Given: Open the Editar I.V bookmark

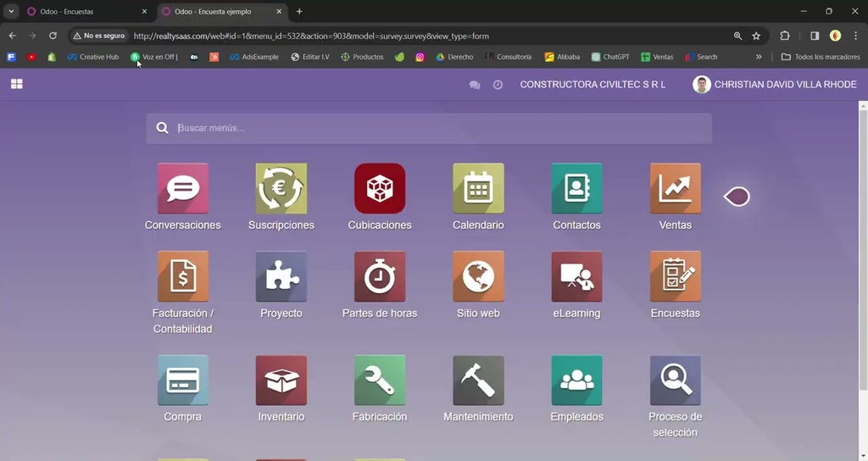Looking at the screenshot, I should click(310, 57).
